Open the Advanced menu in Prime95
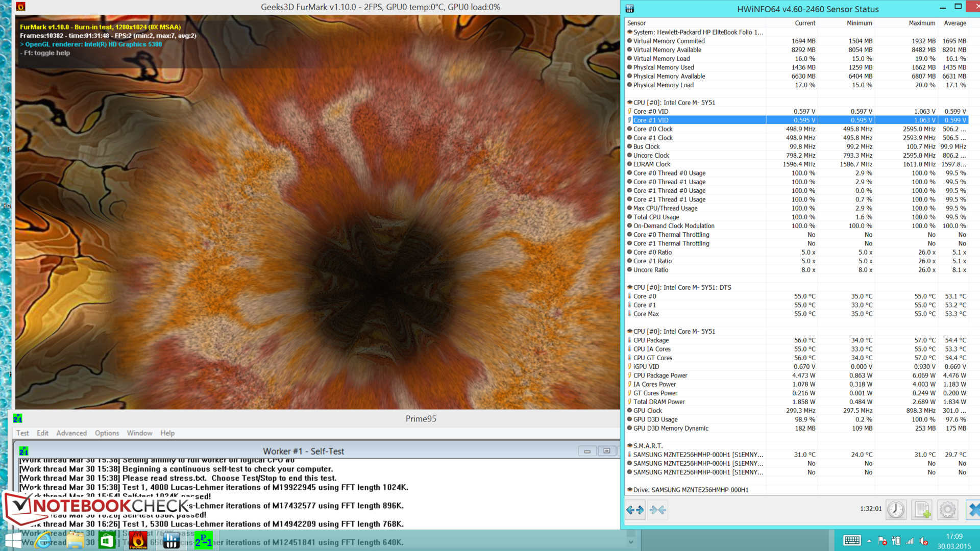 [x=71, y=433]
